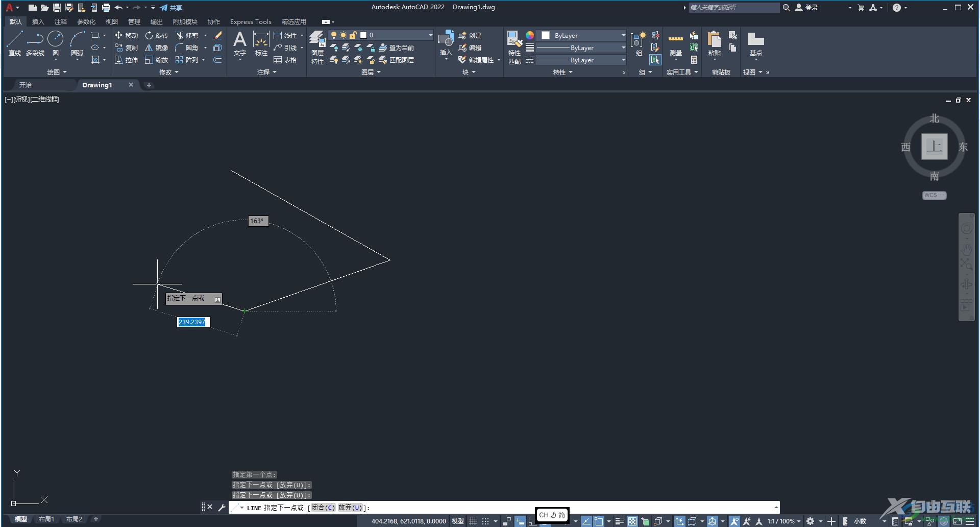This screenshot has height=527, width=980.
Task: Activate the Mirror (镜像) tool
Action: click(x=157, y=47)
